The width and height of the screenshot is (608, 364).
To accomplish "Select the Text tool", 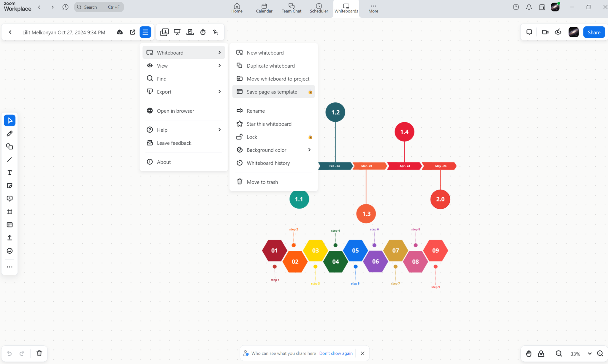I will click(9, 172).
